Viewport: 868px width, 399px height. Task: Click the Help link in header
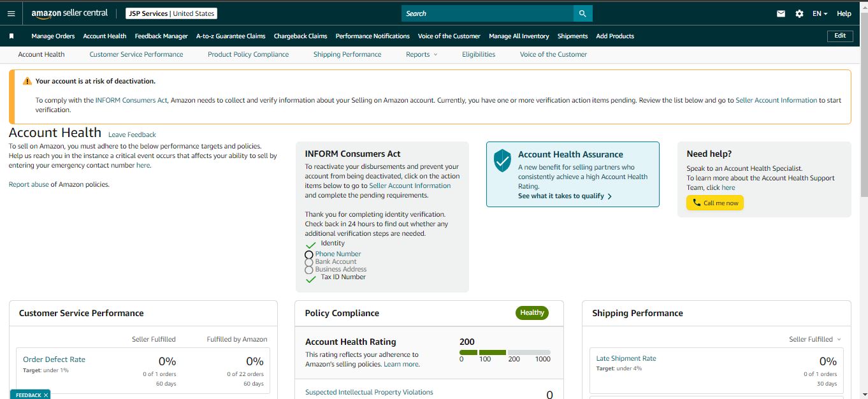tap(844, 13)
